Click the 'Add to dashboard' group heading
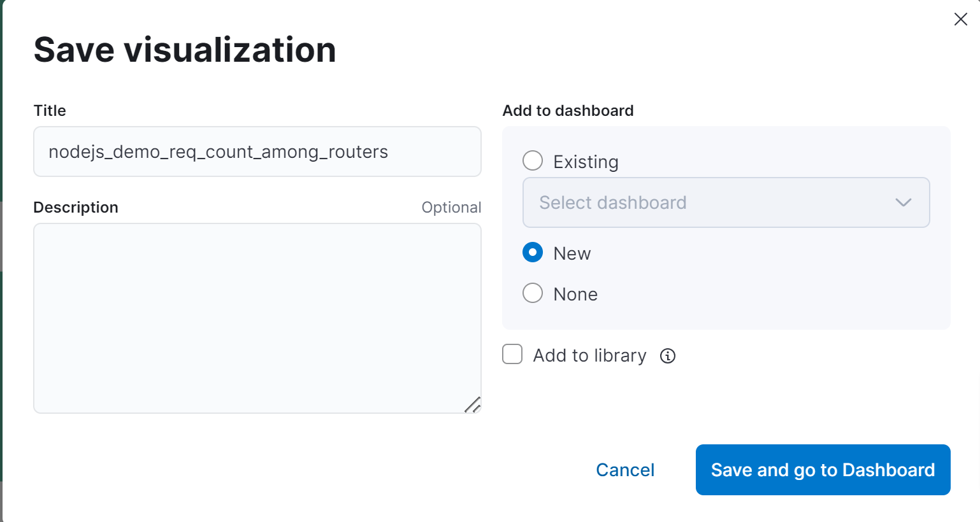980x522 pixels. coord(568,111)
